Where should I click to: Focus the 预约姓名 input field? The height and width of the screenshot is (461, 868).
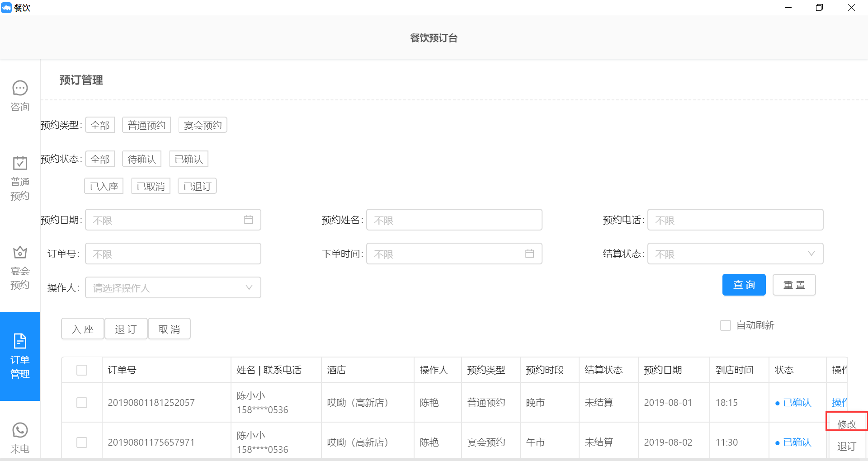tap(454, 220)
